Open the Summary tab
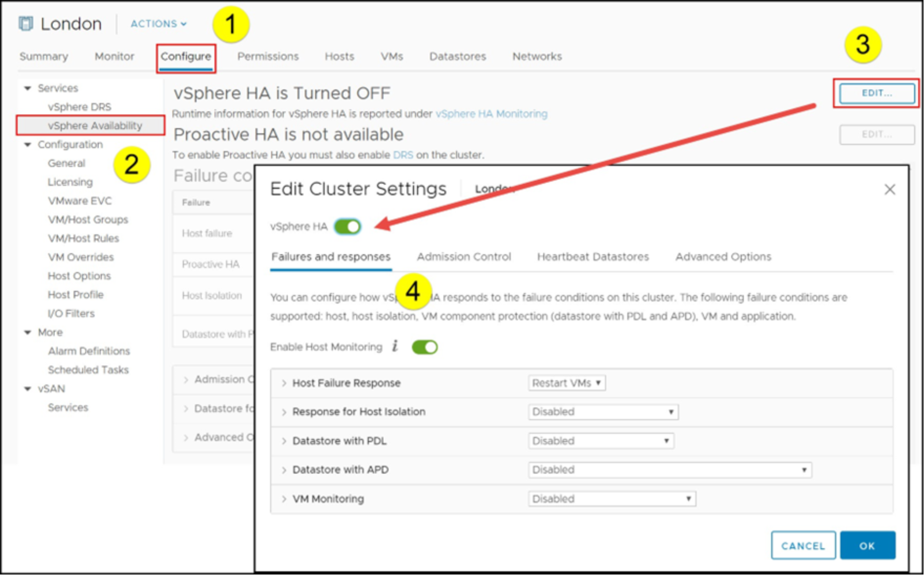The image size is (924, 575). 44,56
